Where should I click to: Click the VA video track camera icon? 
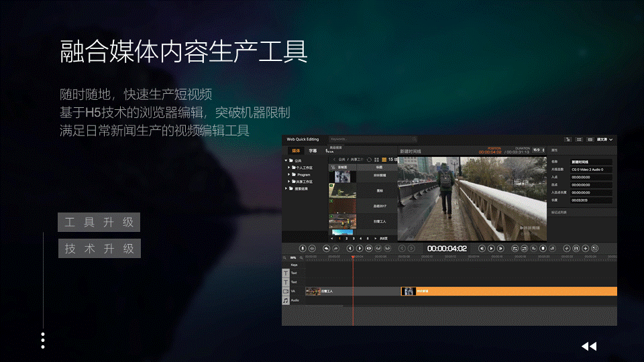pyautogui.click(x=286, y=292)
